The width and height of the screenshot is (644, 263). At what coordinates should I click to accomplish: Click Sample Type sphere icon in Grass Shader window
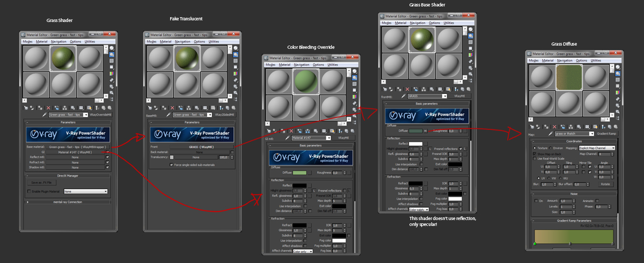[112, 48]
